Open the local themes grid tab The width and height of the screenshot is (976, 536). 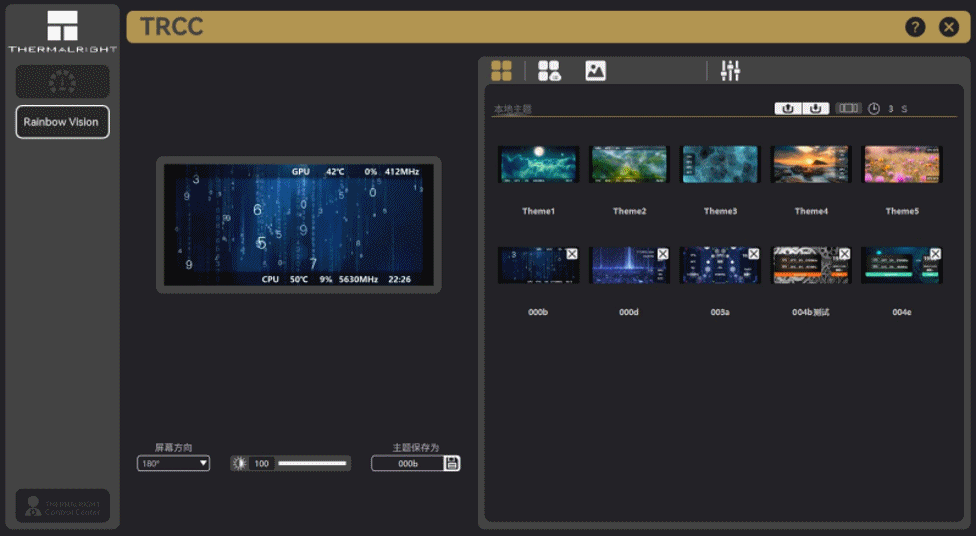(x=501, y=71)
